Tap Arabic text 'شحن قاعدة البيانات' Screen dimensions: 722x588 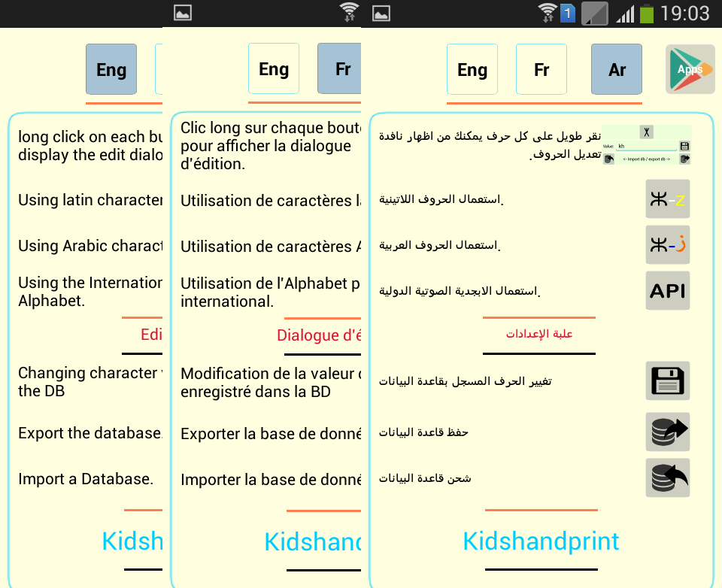pos(424,478)
